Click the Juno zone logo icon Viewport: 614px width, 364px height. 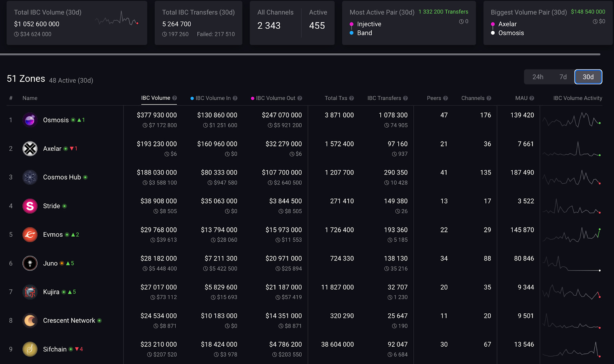30,263
